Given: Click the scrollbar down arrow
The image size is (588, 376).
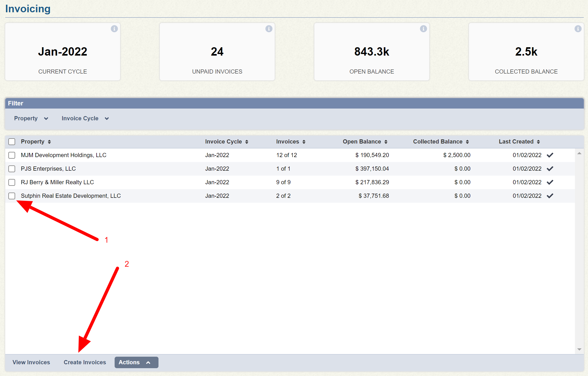Looking at the screenshot, I should [579, 349].
